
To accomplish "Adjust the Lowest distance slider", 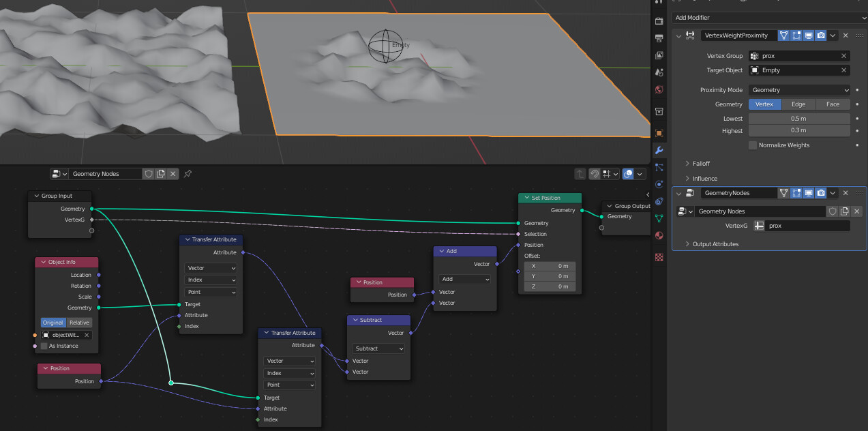I will coord(799,118).
